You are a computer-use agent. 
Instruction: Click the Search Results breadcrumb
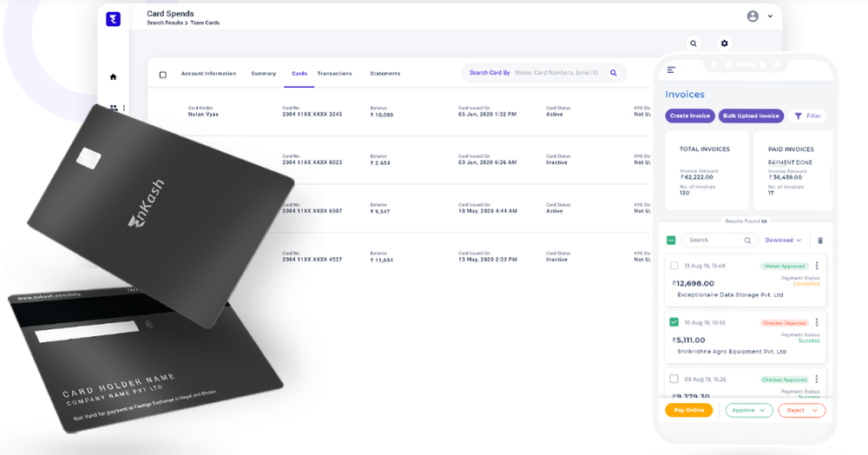tap(165, 23)
